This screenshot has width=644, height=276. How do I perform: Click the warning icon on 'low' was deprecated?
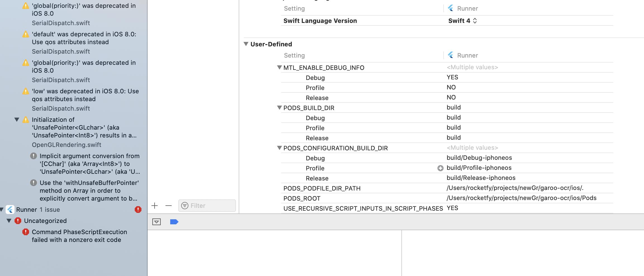[x=26, y=91]
